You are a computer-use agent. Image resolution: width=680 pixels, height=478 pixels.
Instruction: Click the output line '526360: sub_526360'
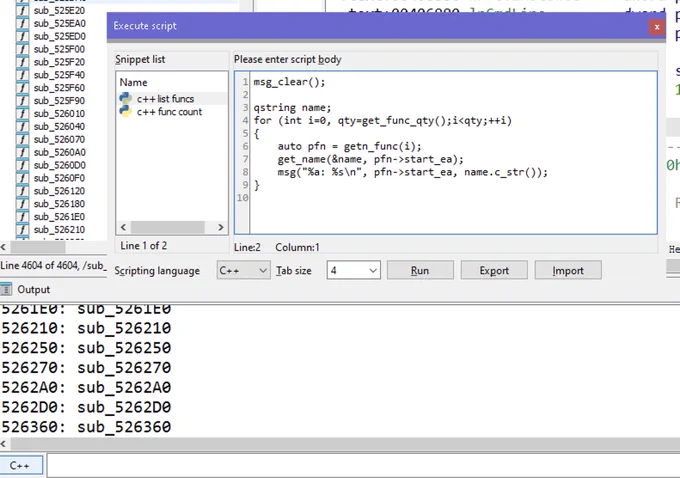pos(86,427)
